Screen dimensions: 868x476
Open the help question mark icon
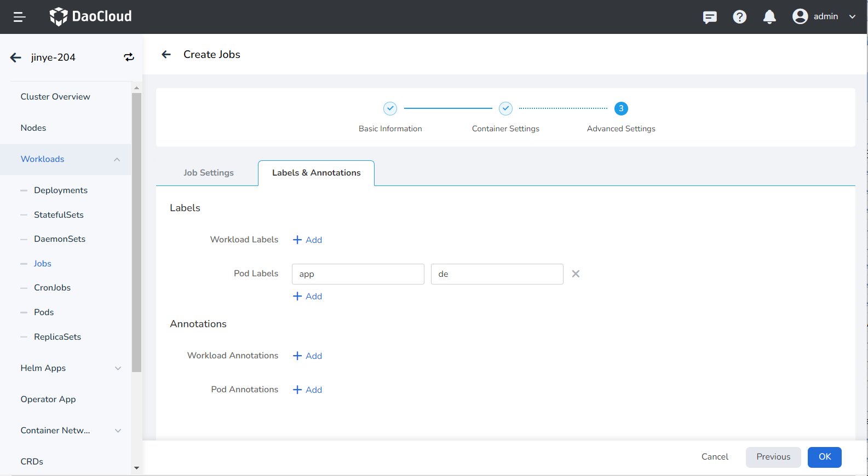pos(739,17)
